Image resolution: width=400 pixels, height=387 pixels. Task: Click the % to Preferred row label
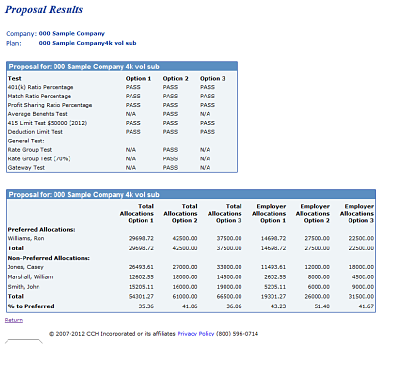click(31, 306)
